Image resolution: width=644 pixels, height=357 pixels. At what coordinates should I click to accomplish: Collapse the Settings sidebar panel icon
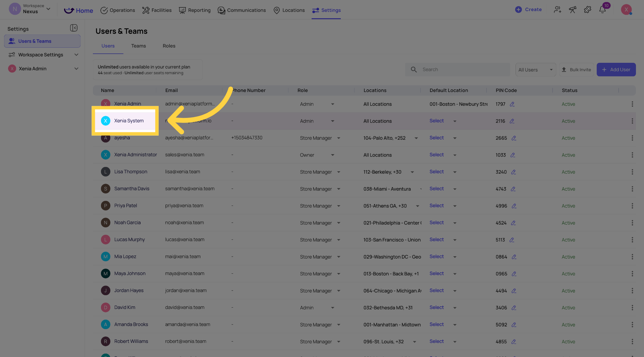pyautogui.click(x=74, y=28)
